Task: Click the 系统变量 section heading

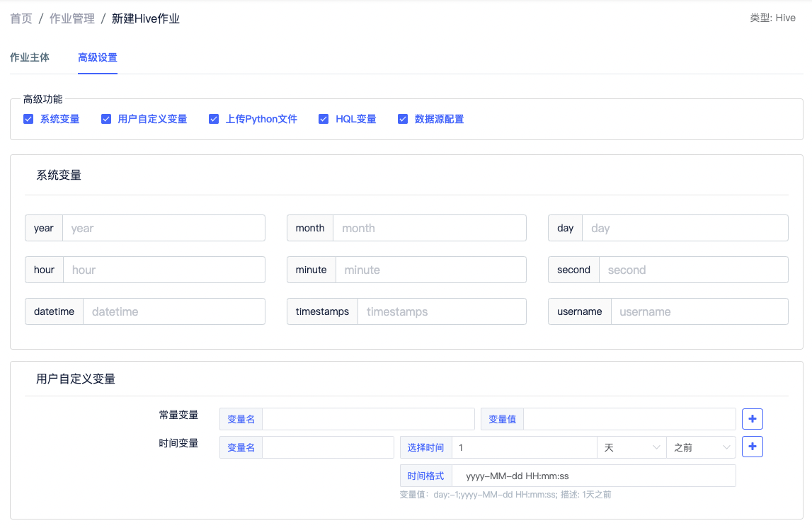Action: [x=59, y=176]
